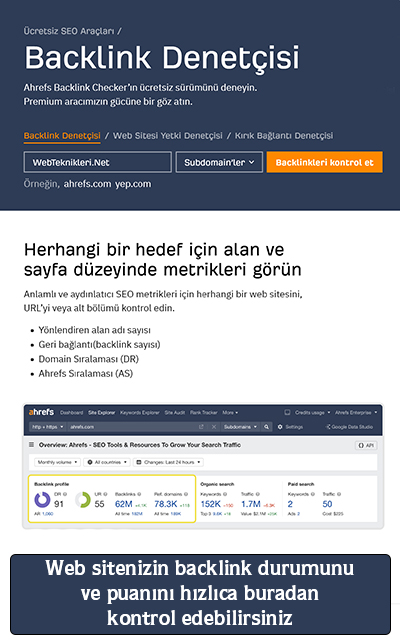Open the All countries dropdown
This screenshot has width=400, height=640.
pyautogui.click(x=107, y=462)
